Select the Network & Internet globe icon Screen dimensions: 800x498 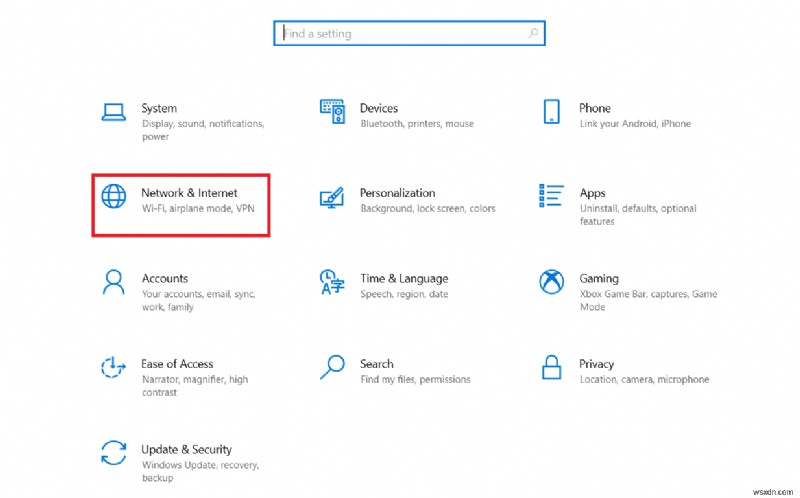click(114, 196)
